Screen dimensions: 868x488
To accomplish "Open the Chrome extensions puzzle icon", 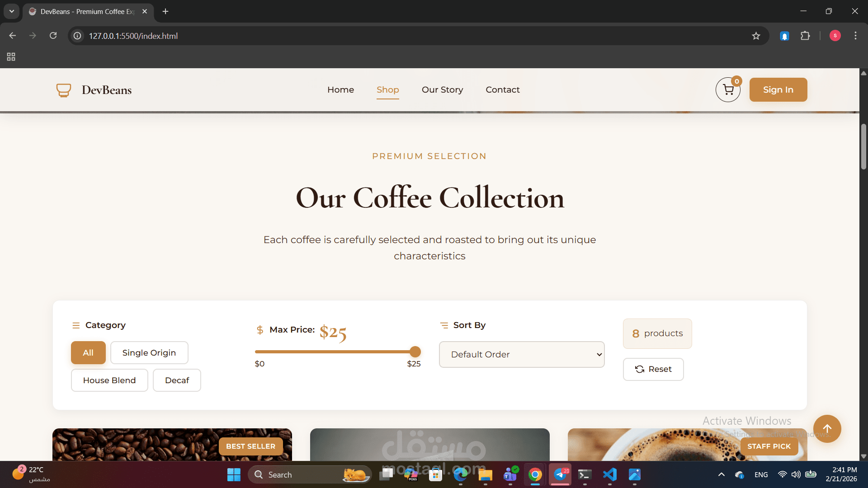I will pyautogui.click(x=805, y=36).
